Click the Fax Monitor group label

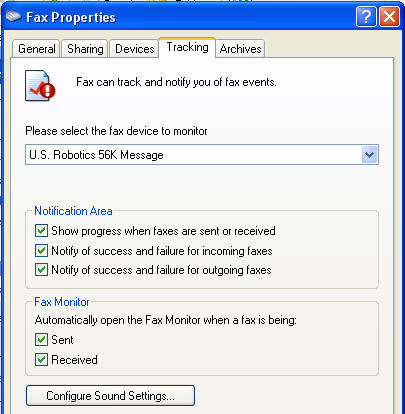(62, 302)
